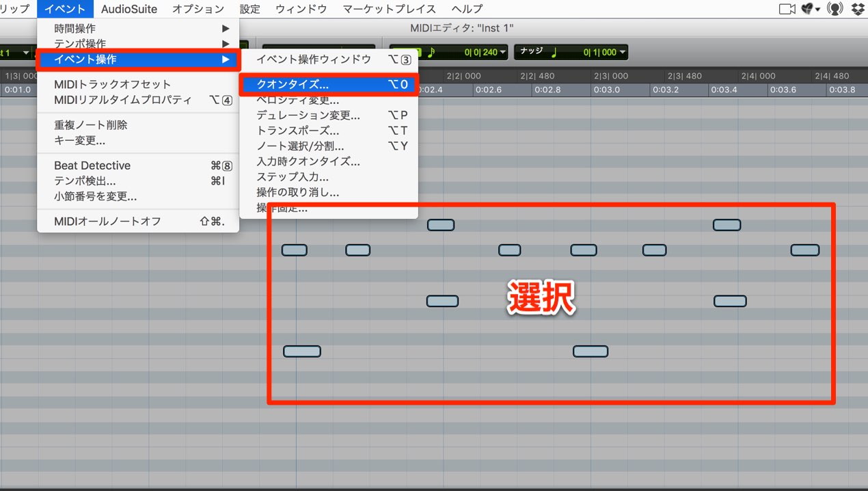This screenshot has height=491, width=868.
Task: Click time ruler value 0:03.4
Action: tap(724, 90)
